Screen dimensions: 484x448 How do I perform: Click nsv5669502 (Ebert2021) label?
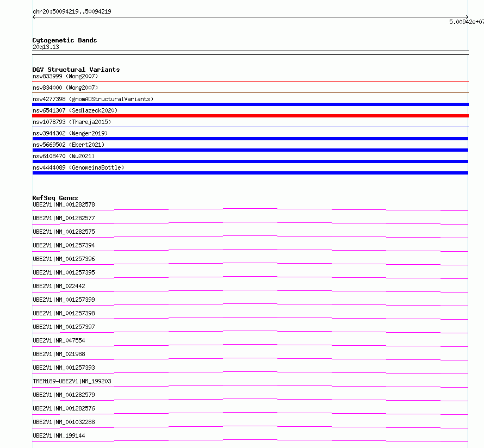pyautogui.click(x=69, y=145)
